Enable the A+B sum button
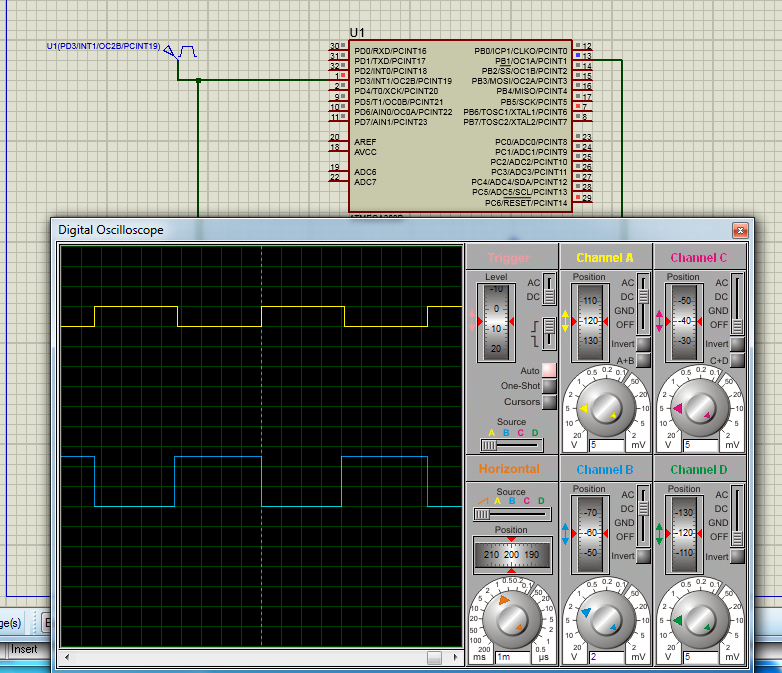Screen dimensions: 782x673 643,360
